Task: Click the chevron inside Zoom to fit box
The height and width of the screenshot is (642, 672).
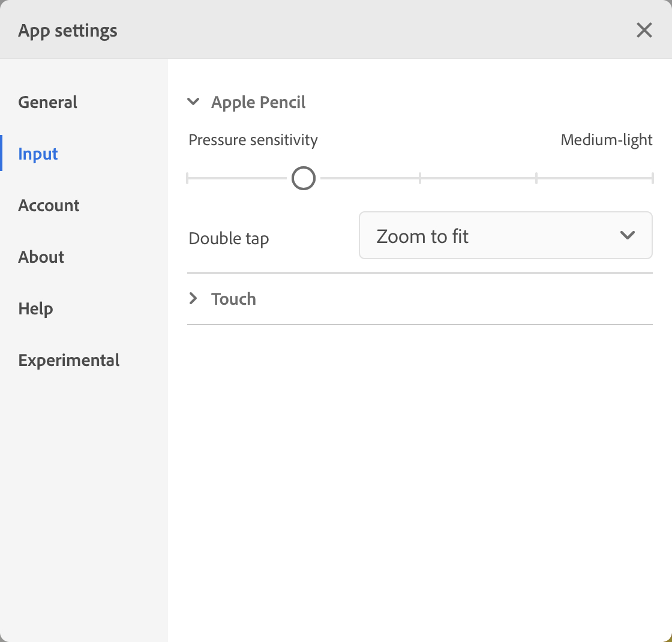Action: [x=628, y=235]
